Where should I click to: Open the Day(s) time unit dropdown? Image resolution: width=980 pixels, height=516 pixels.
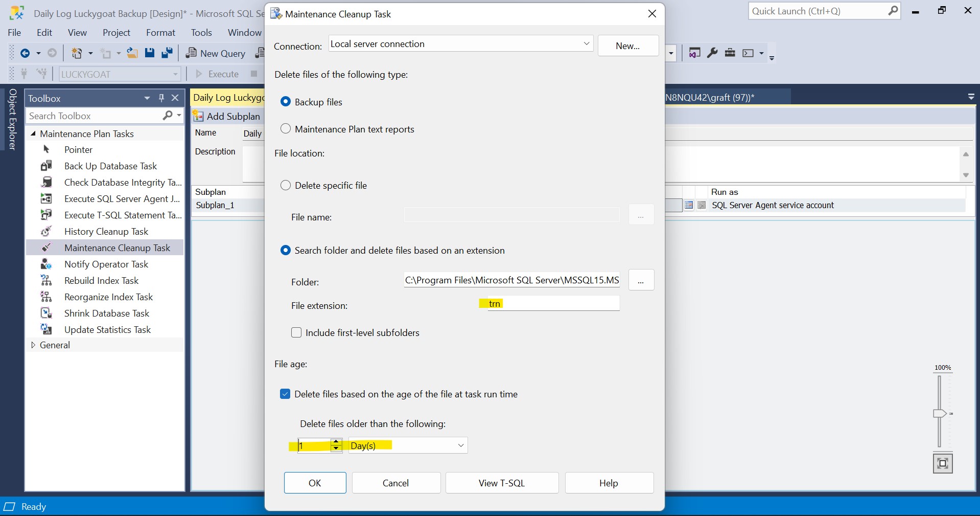tap(460, 445)
